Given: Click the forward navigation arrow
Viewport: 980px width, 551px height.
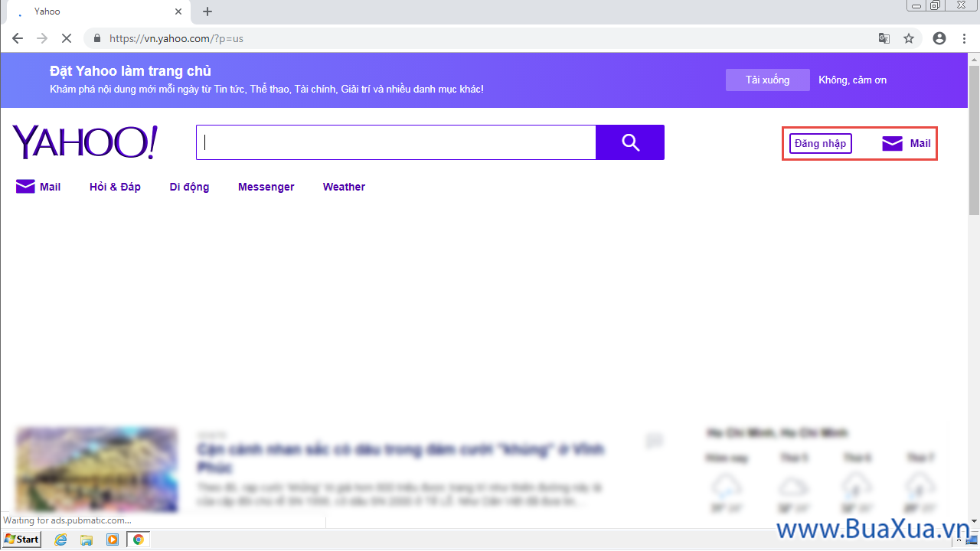Looking at the screenshot, I should coord(42,38).
